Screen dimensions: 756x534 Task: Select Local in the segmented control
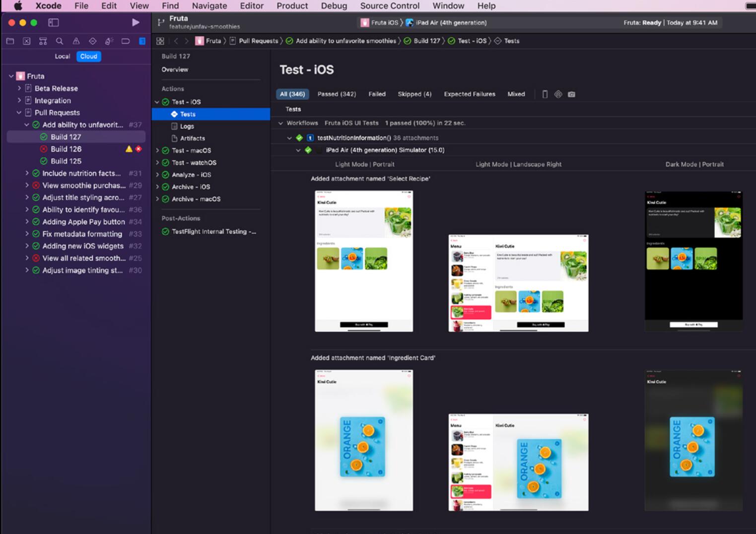pyautogui.click(x=62, y=57)
